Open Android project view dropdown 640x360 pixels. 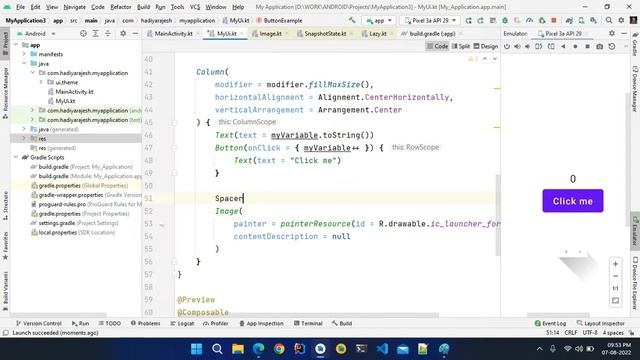pyautogui.click(x=36, y=33)
